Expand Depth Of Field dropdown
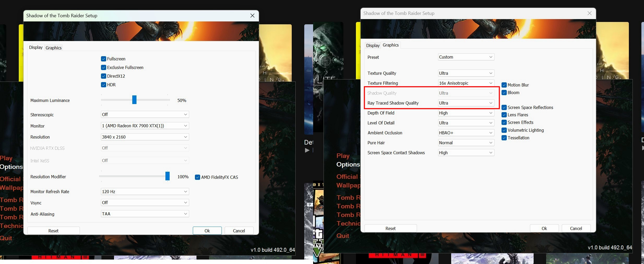The image size is (644, 264). [x=466, y=113]
